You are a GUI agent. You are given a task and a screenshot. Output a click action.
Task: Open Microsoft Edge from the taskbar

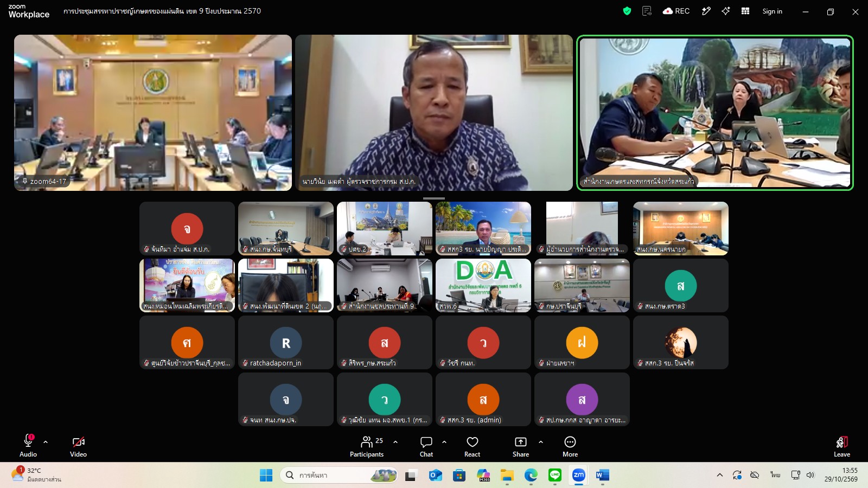(x=531, y=476)
